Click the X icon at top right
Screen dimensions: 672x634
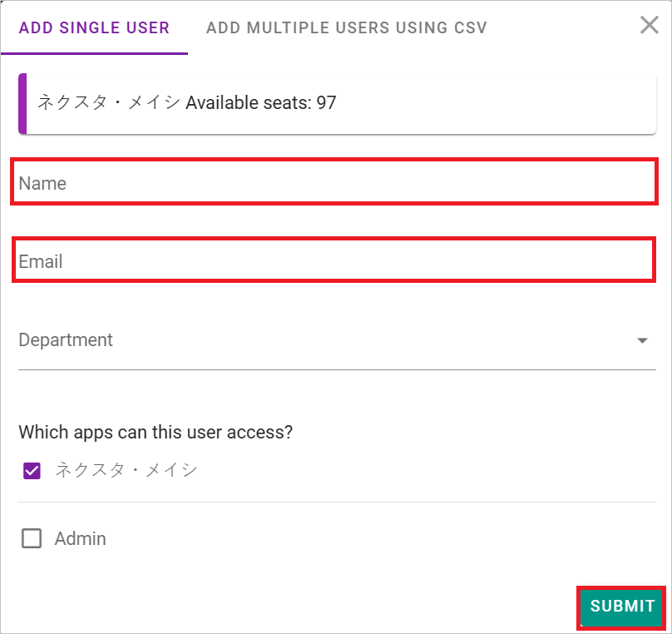pyautogui.click(x=650, y=25)
